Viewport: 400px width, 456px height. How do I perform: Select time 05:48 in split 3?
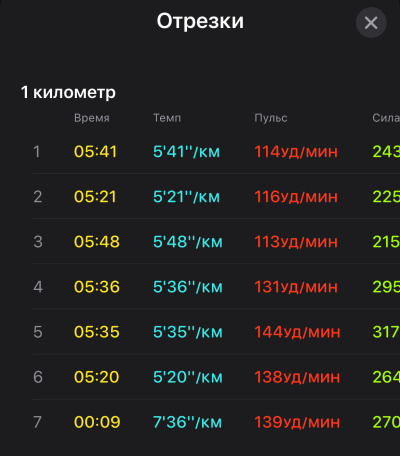point(97,242)
